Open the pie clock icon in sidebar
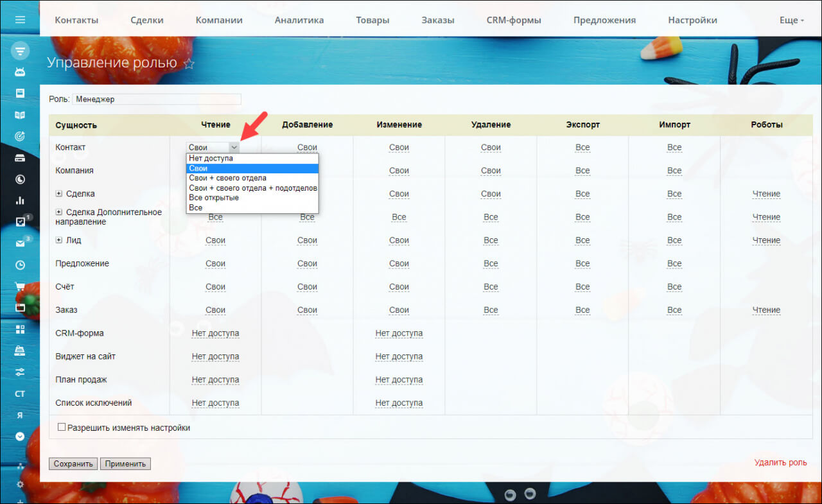Image resolution: width=822 pixels, height=504 pixels. tap(20, 179)
